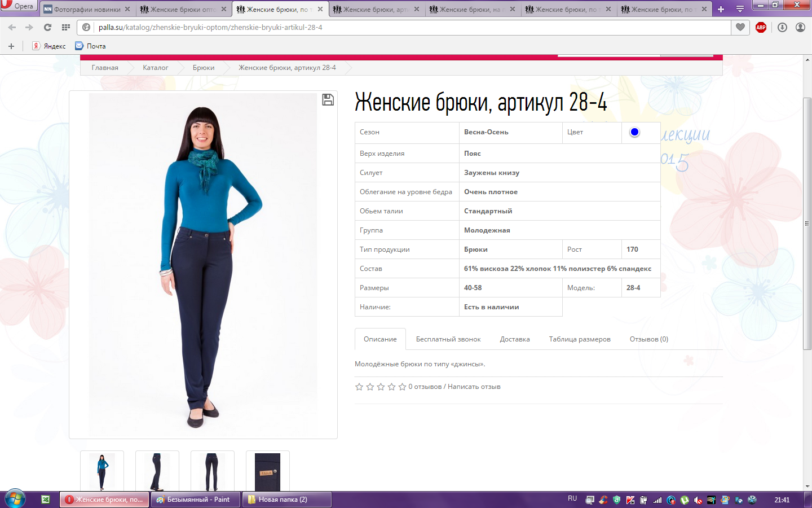Add bookmark using bookmarks bar plus icon
This screenshot has width=812, height=508.
(x=11, y=46)
